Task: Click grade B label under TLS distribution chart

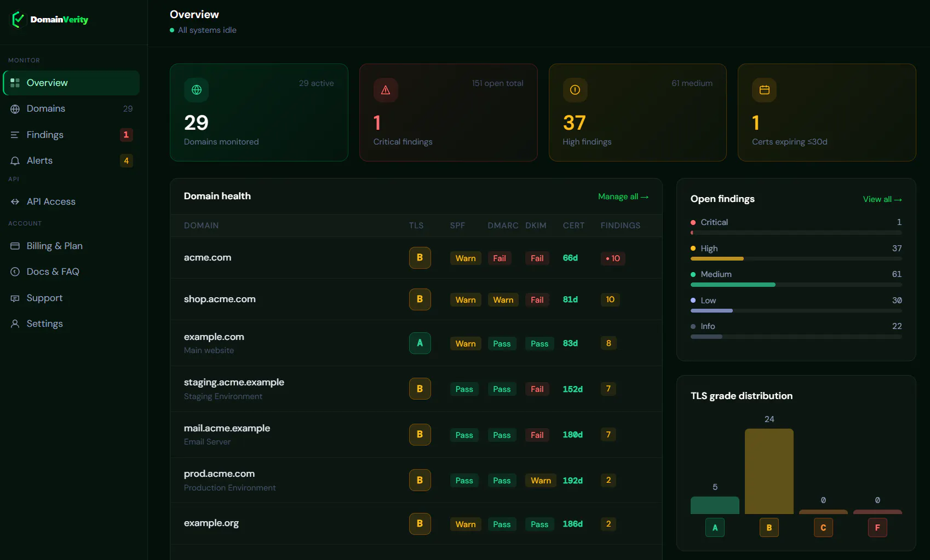Action: (769, 528)
